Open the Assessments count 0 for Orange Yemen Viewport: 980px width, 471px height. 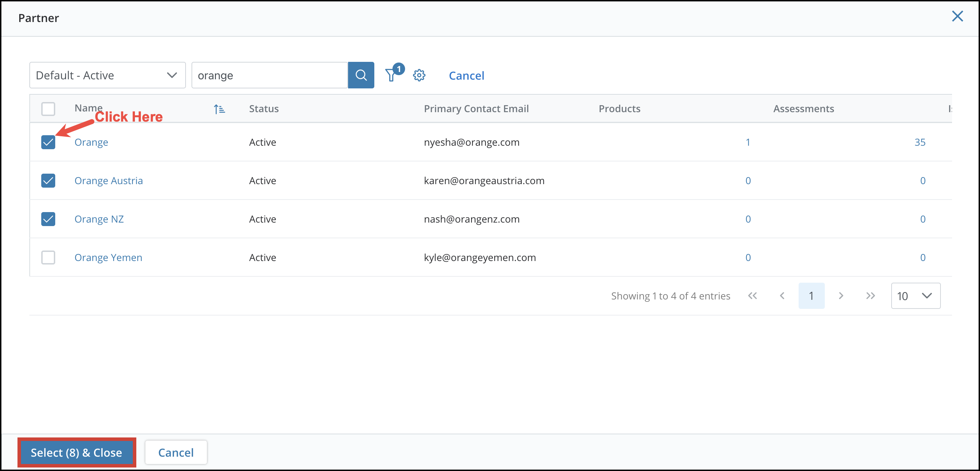(x=923, y=258)
